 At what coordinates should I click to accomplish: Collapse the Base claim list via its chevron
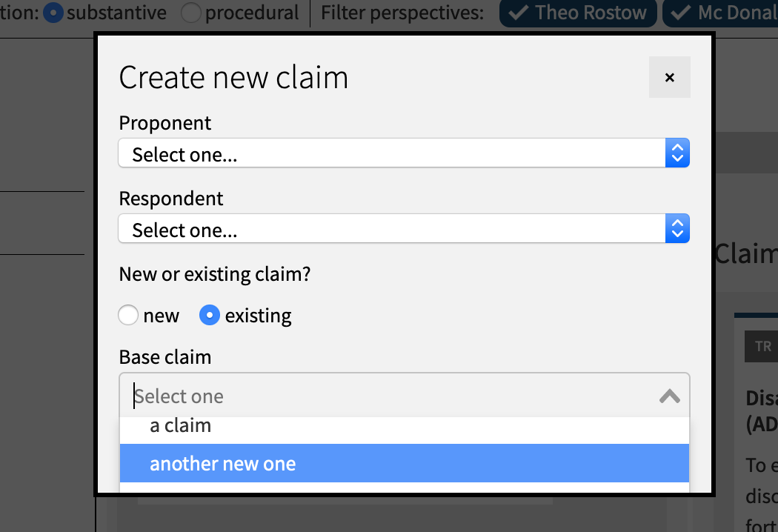pyautogui.click(x=670, y=396)
